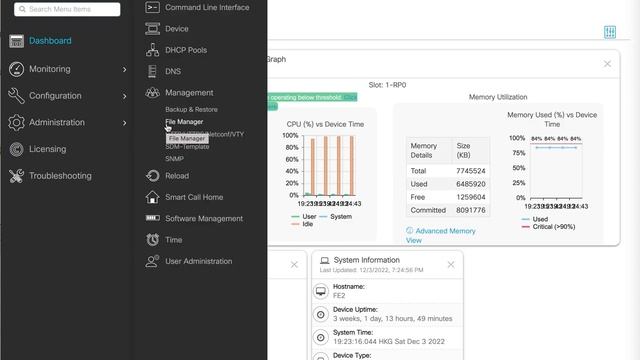The height and width of the screenshot is (360, 640).
Task: Click the Advanced Memory View info icon
Action: pos(409,231)
